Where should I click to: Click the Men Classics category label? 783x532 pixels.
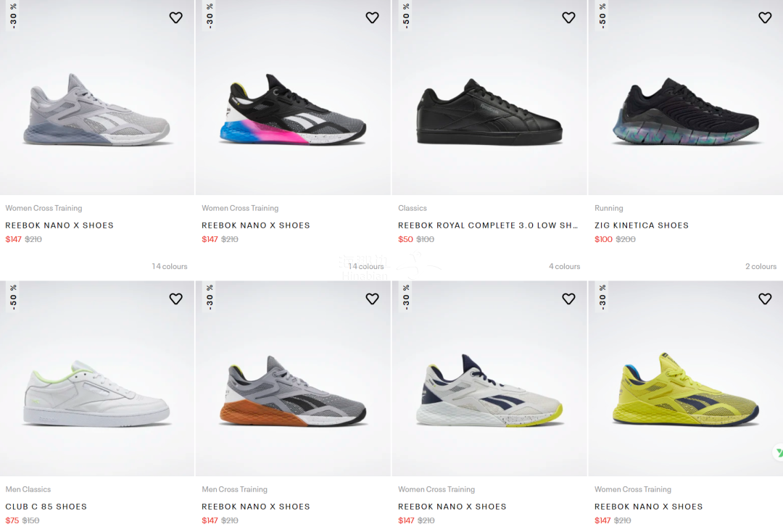tap(28, 489)
